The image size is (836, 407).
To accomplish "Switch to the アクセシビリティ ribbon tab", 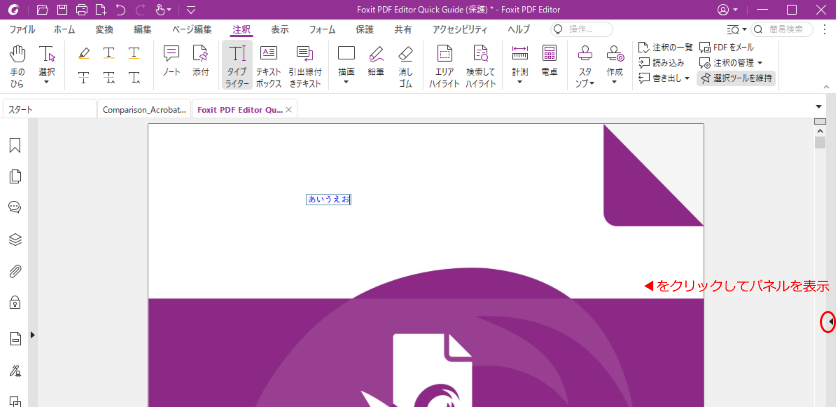I will [460, 29].
